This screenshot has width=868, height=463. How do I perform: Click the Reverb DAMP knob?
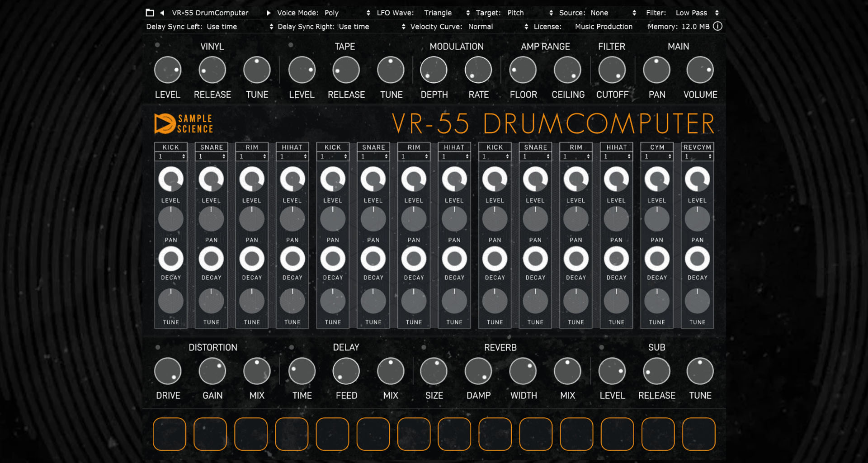478,371
